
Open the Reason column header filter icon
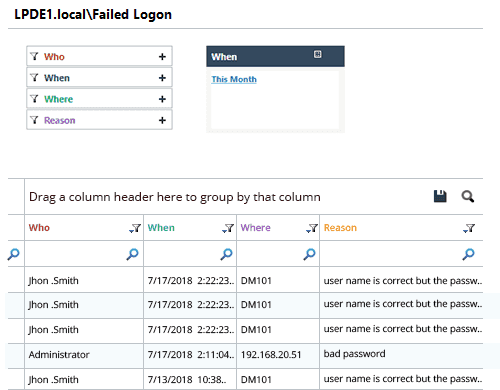[x=469, y=228]
